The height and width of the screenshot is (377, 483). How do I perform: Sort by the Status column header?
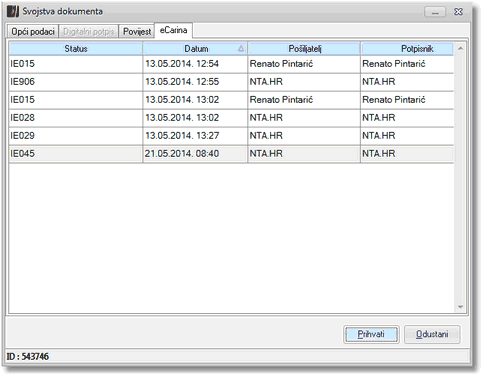(76, 49)
